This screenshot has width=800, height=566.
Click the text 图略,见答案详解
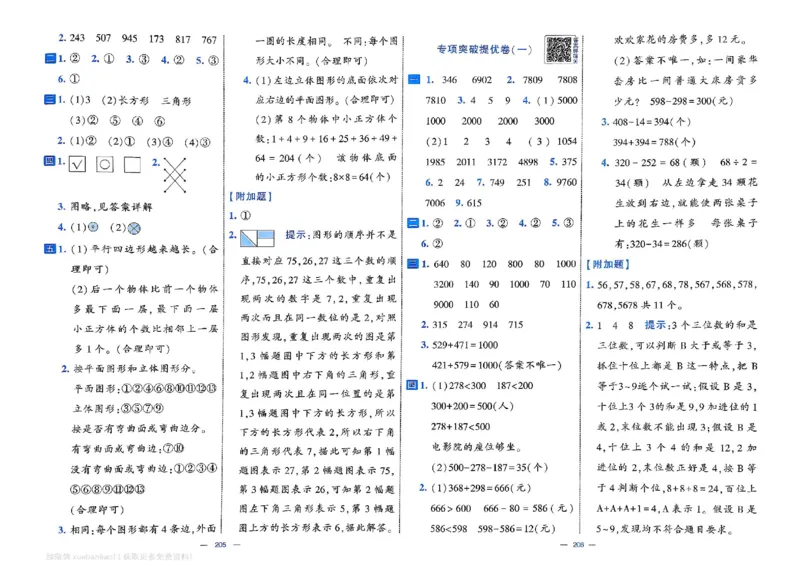(x=111, y=207)
